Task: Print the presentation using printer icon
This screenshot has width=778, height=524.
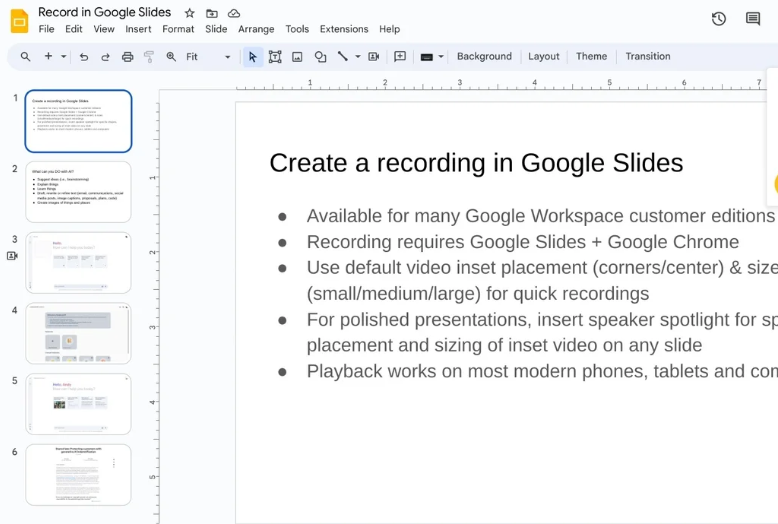Action: pos(127,57)
